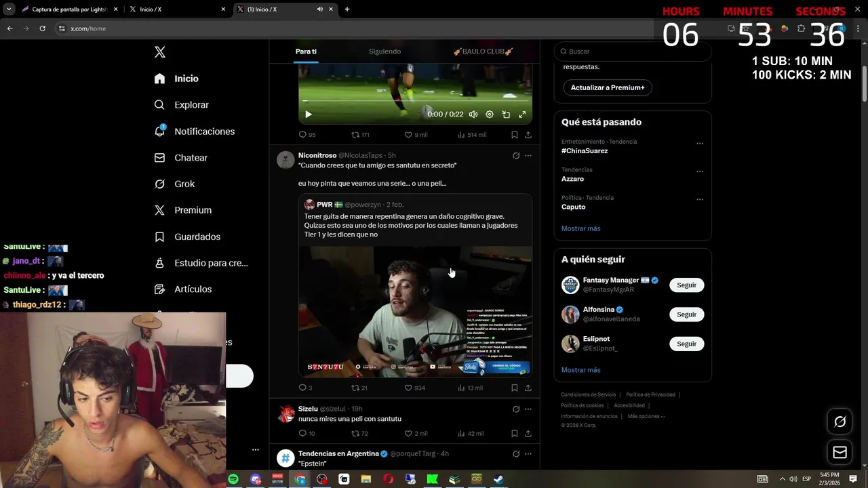Open Grok in the left sidebar
Viewport: 868px width, 488px height.
click(x=174, y=184)
